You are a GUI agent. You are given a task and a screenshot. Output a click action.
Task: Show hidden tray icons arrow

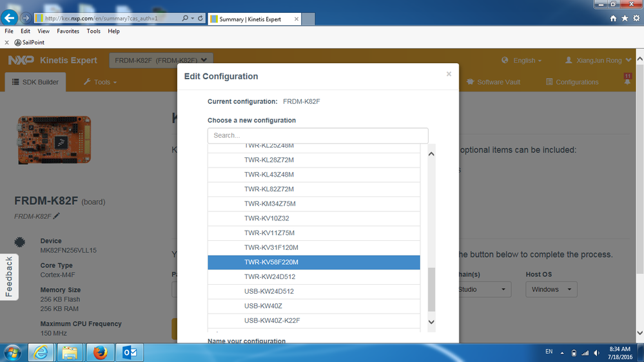[562, 353]
